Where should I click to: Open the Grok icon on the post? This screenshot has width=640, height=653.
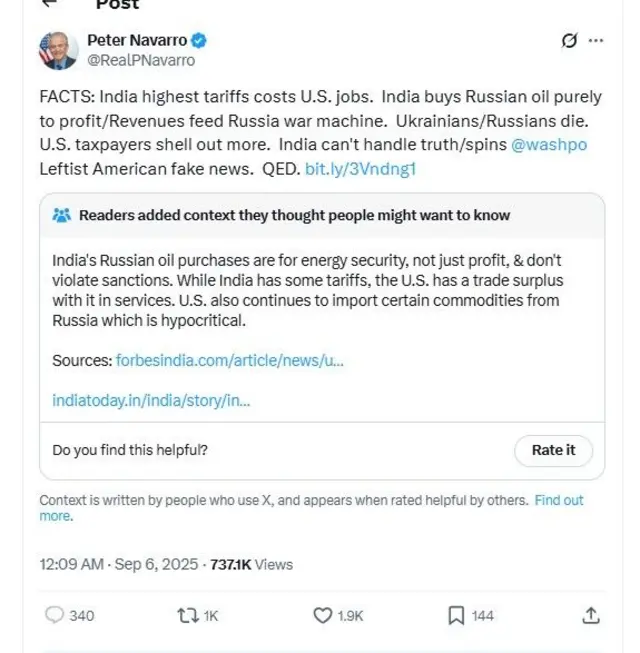point(569,41)
